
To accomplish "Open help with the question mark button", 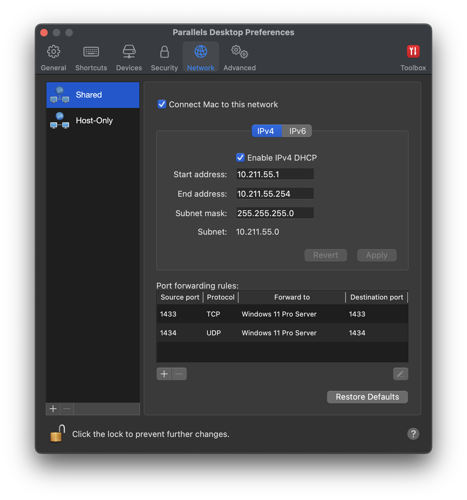I will pos(413,434).
